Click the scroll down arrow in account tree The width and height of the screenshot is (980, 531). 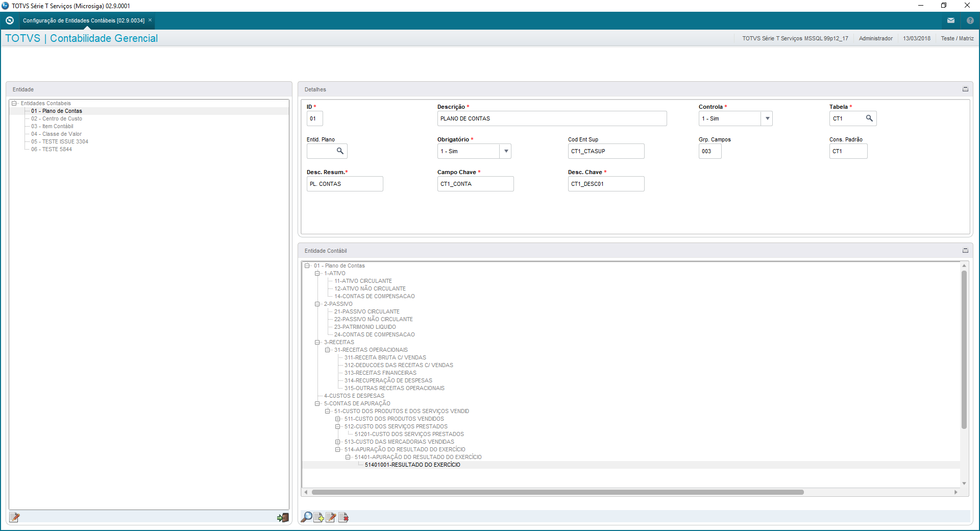964,483
